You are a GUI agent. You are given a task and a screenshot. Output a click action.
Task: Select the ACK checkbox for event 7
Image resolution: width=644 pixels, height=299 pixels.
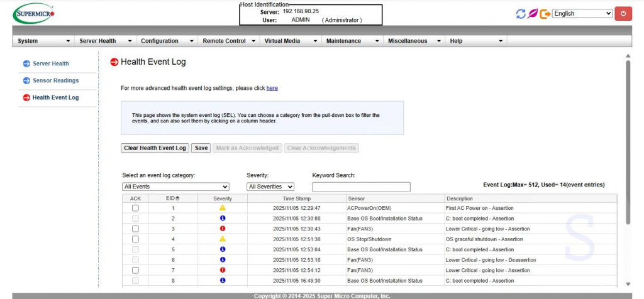[135, 270]
